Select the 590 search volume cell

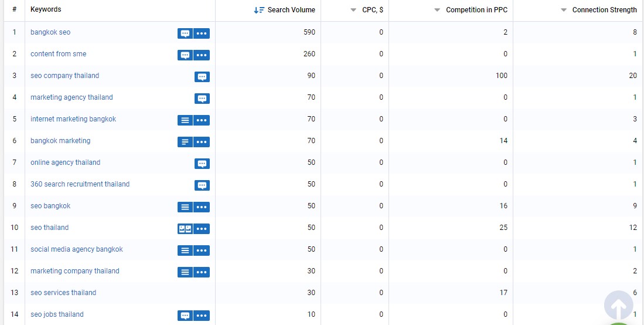coord(309,32)
